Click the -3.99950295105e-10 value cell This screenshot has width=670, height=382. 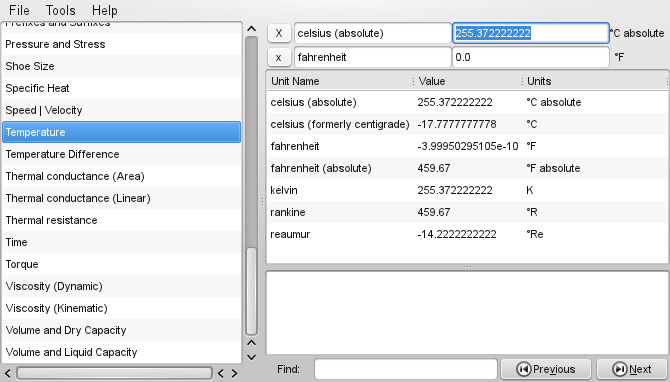coord(468,146)
